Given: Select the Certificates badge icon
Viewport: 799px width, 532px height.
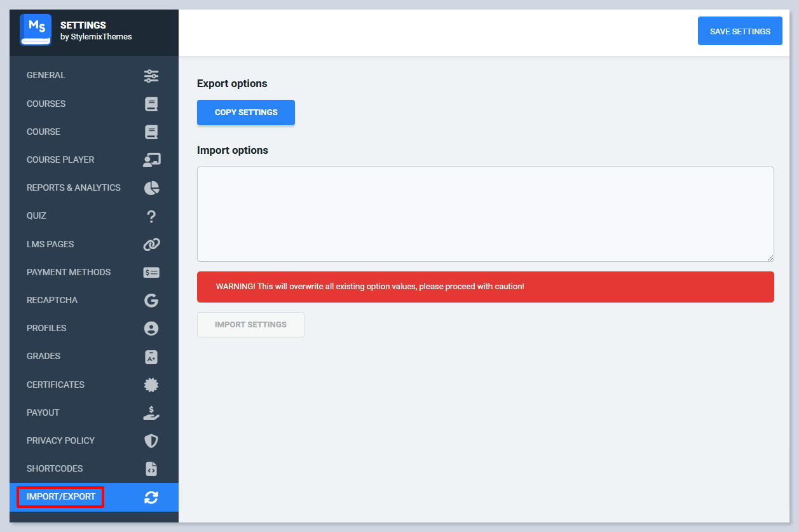Looking at the screenshot, I should point(151,385).
